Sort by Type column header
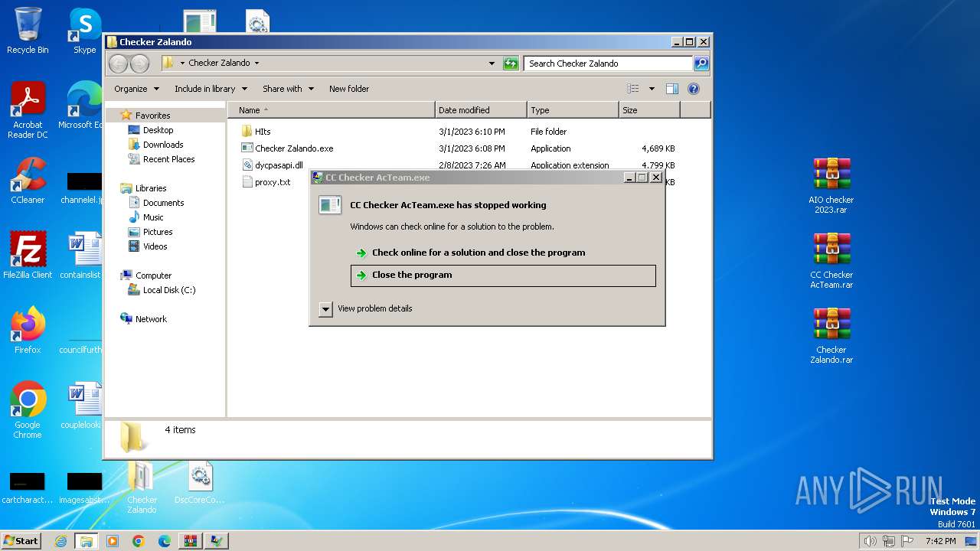This screenshot has height=551, width=980. pos(573,110)
